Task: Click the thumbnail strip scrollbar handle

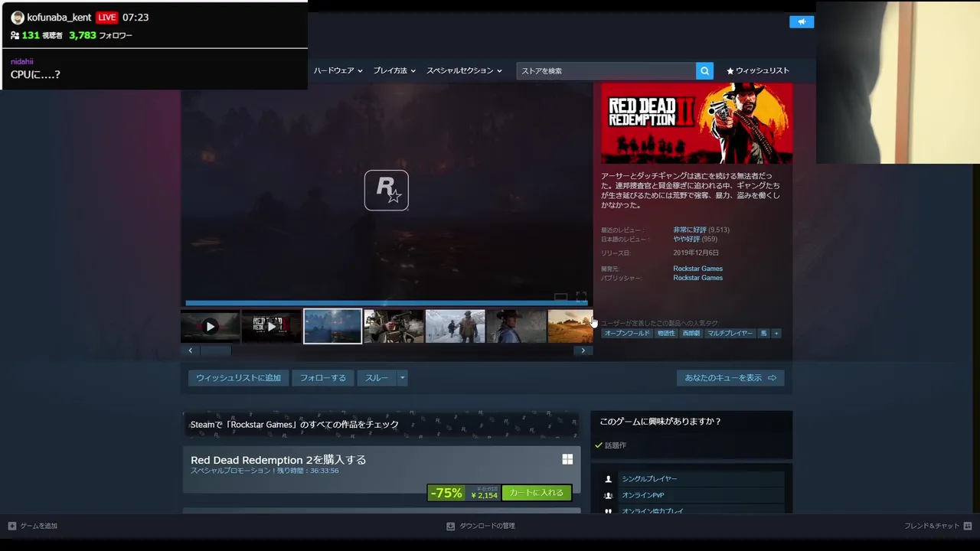Action: click(x=215, y=350)
